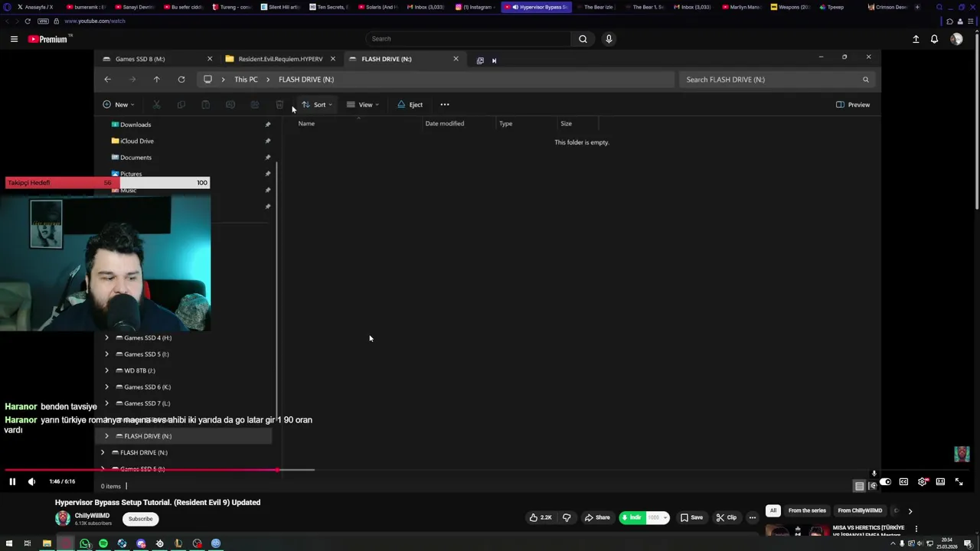Click the YouTube search magnifier button
This screenshot has width=980, height=551.
[x=583, y=39]
